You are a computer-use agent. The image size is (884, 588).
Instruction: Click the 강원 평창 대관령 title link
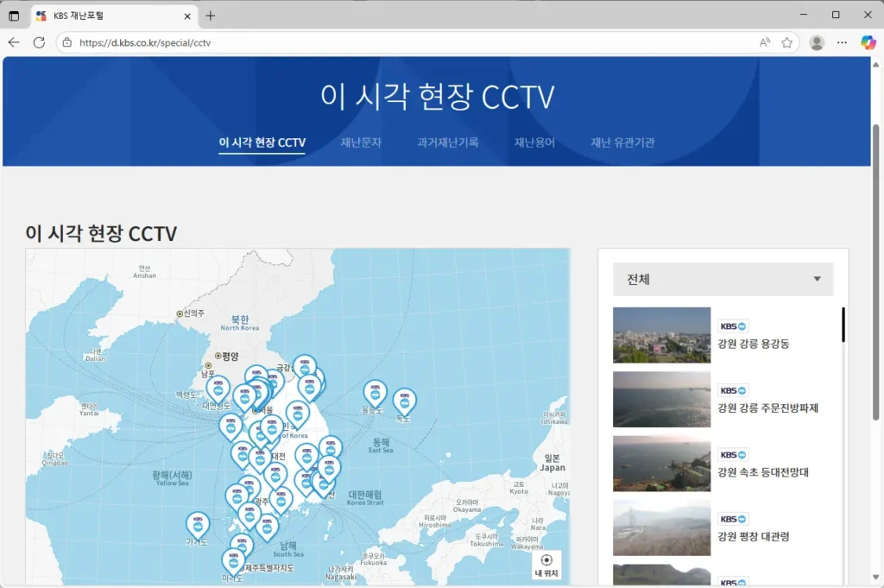753,537
